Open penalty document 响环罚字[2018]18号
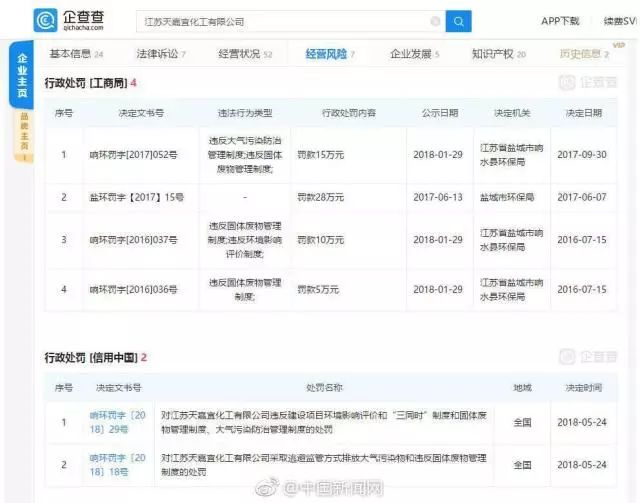 pyautogui.click(x=118, y=465)
